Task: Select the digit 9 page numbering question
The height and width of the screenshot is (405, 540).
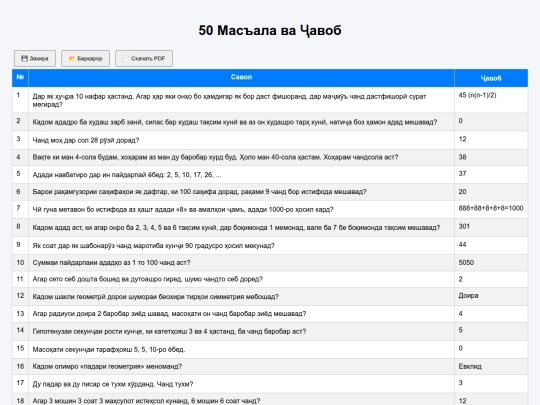Action: 241,192
